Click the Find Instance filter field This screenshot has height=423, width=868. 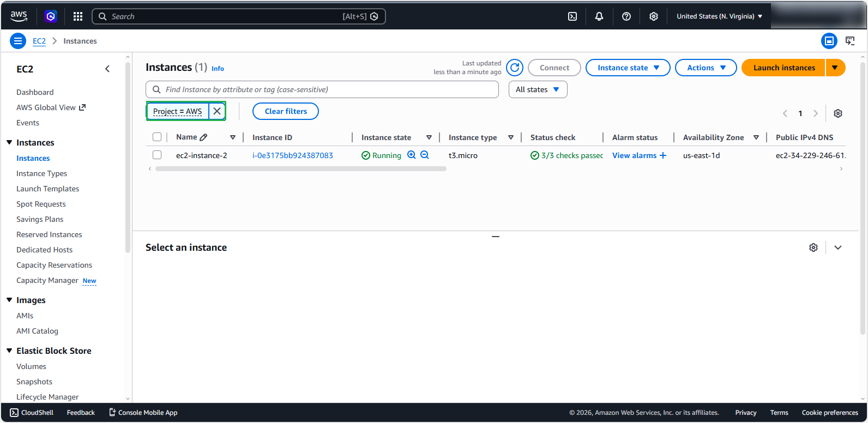(322, 89)
